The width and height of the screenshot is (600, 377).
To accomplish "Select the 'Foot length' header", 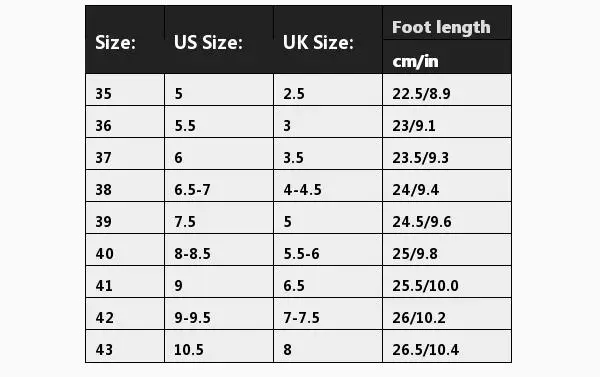I will tap(447, 23).
